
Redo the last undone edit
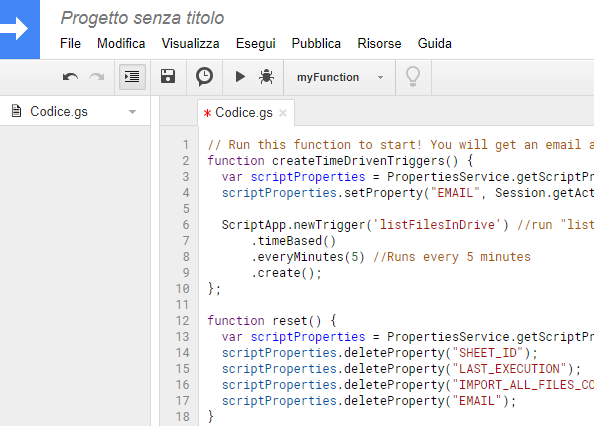(97, 77)
